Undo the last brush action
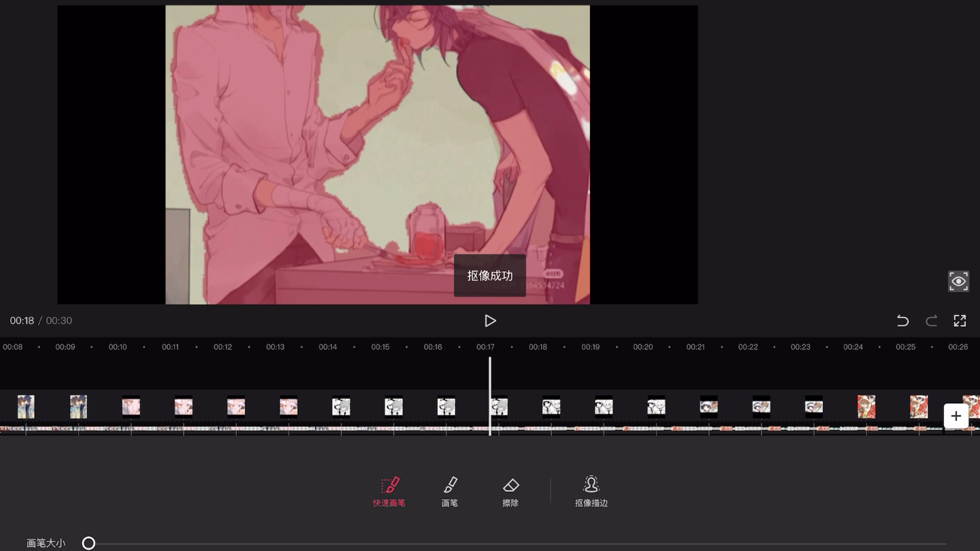The width and height of the screenshot is (980, 551). click(902, 320)
